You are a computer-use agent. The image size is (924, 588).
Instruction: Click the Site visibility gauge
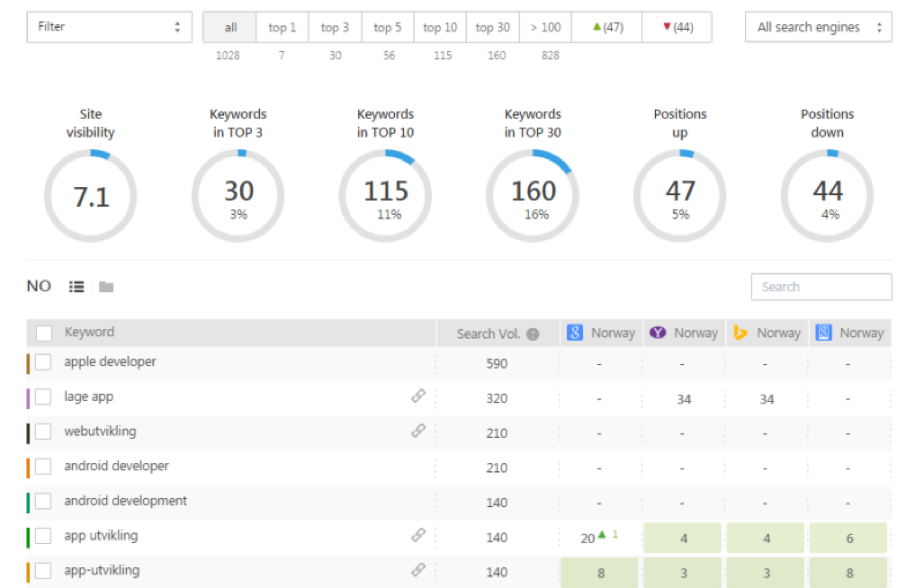coord(91,196)
